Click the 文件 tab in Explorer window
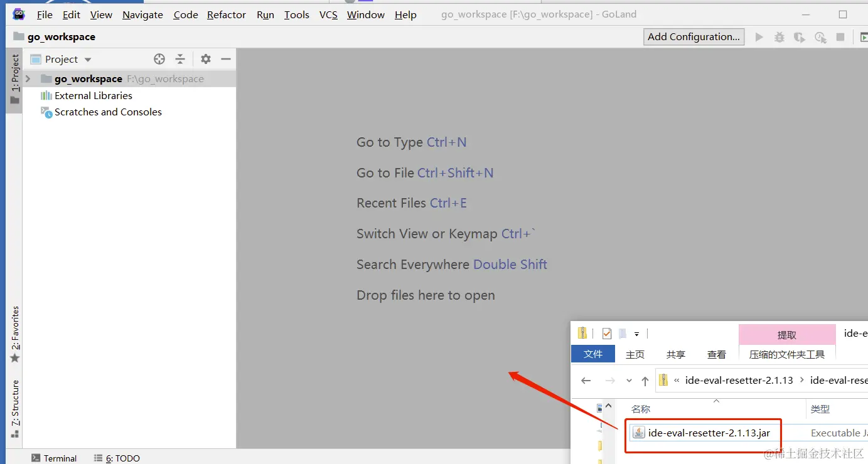The width and height of the screenshot is (868, 464). tap(593, 354)
